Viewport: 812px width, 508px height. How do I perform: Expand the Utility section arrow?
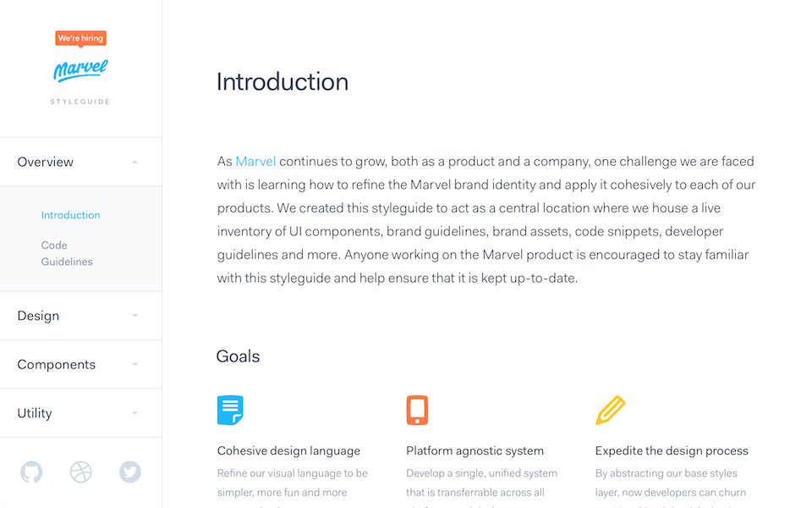pyautogui.click(x=134, y=413)
